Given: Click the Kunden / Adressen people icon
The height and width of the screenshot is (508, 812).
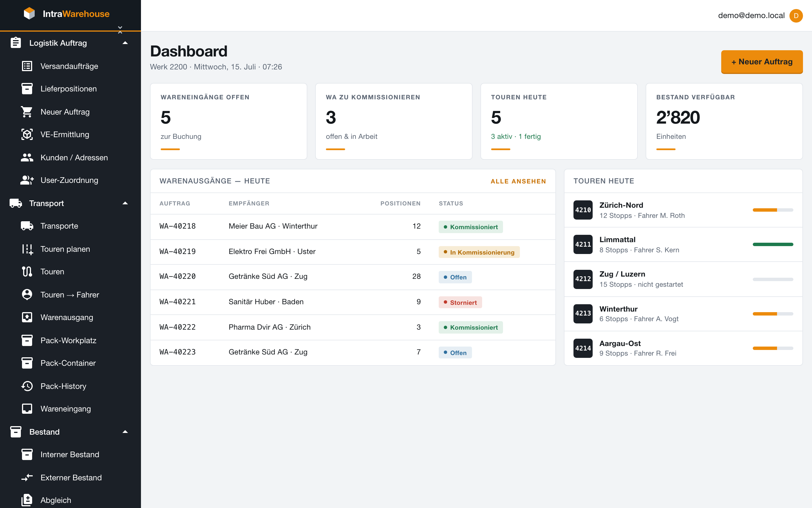Looking at the screenshot, I should point(27,157).
